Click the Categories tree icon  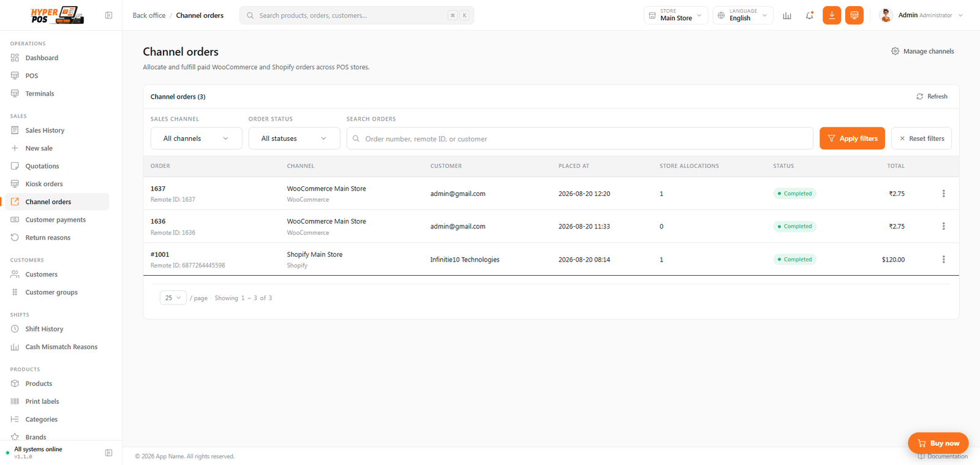tap(15, 419)
